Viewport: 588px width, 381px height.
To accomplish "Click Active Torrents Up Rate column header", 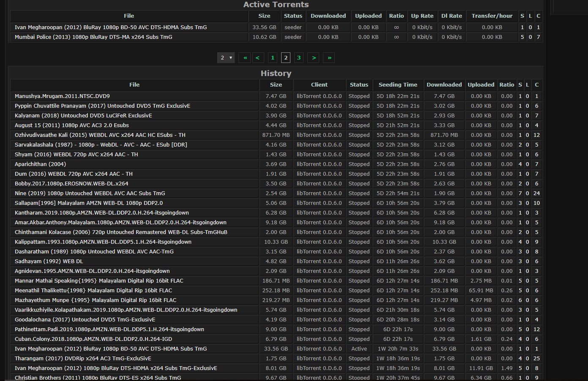I will (x=422, y=16).
